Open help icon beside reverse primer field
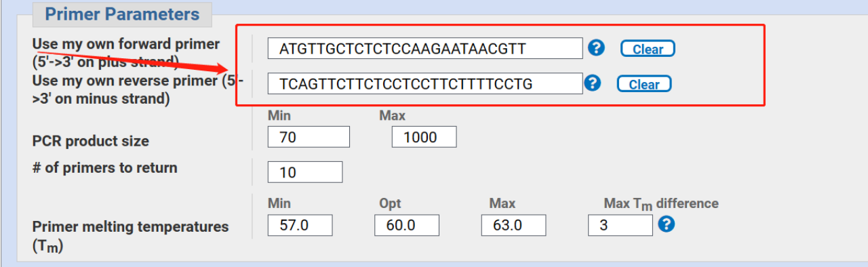The width and height of the screenshot is (868, 267). tap(593, 83)
